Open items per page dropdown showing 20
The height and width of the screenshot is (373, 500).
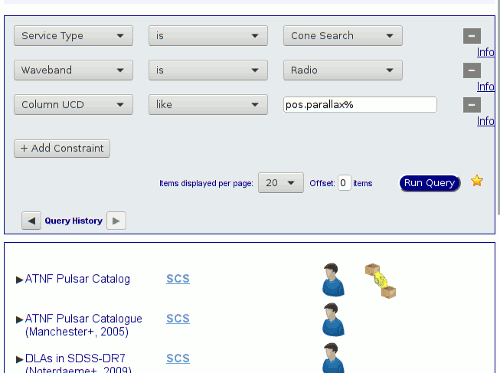[x=281, y=183]
